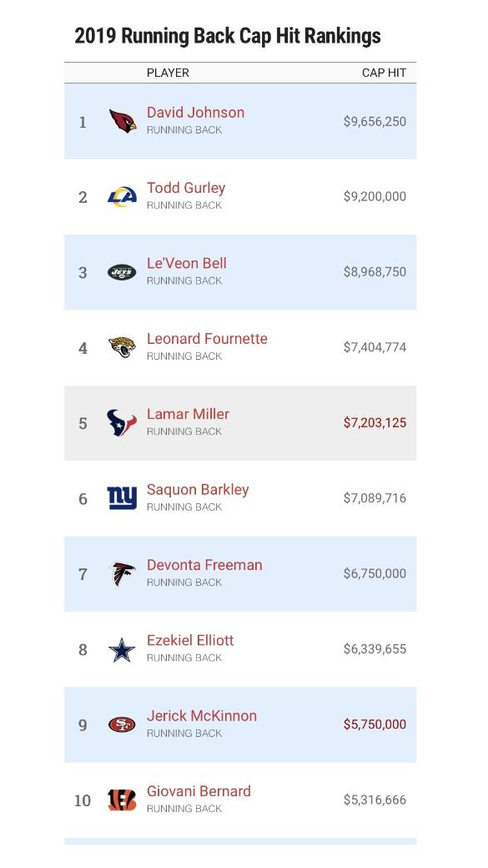Click the Cincinnati Bengals logo

pyautogui.click(x=122, y=800)
